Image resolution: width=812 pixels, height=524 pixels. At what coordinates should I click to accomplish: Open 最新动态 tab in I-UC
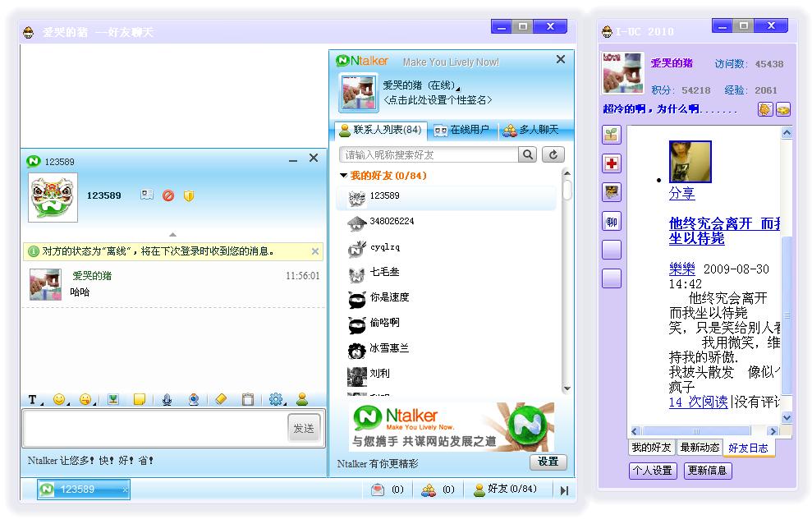click(700, 448)
